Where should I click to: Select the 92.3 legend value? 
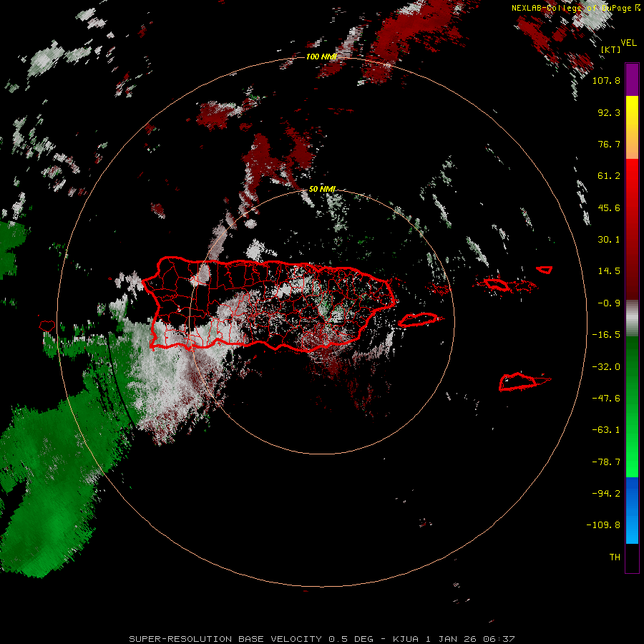coord(609,112)
